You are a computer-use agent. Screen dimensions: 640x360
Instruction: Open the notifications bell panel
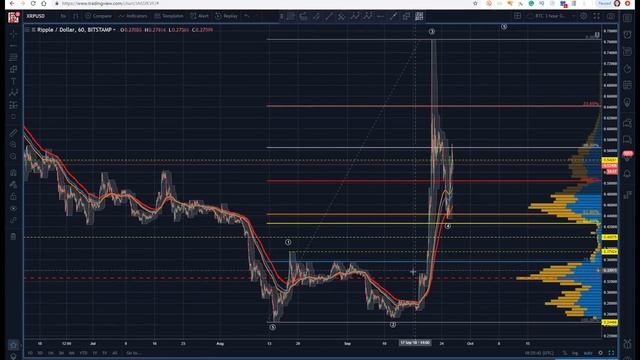point(627,173)
